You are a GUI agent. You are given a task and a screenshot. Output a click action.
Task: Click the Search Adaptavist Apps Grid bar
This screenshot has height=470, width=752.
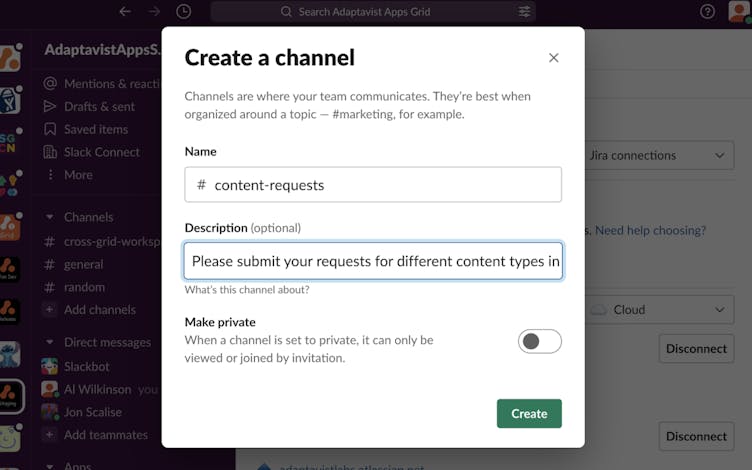point(373,12)
